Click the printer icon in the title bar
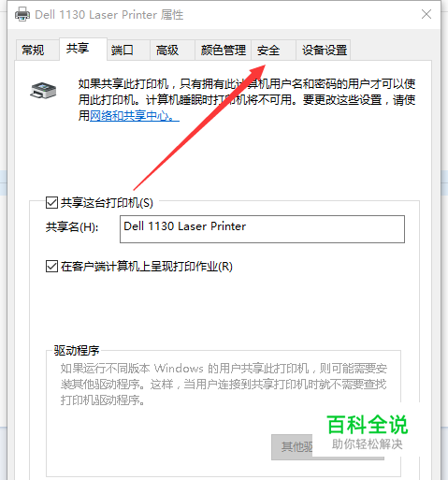 22,15
